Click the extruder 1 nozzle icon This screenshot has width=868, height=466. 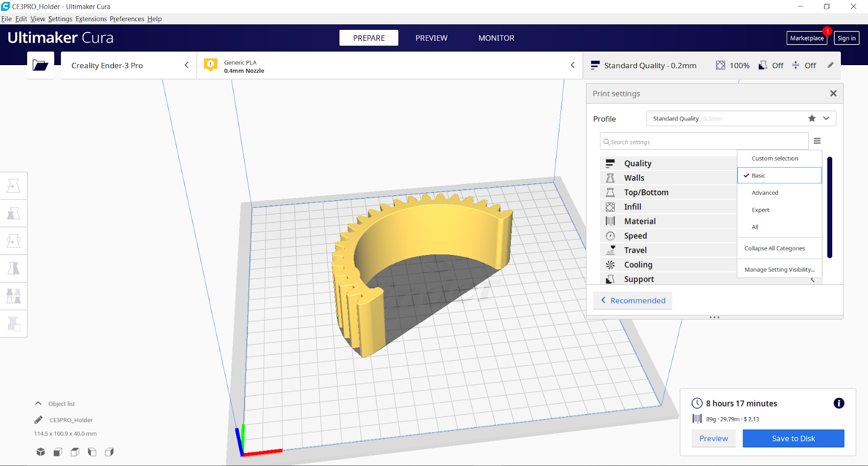210,65
